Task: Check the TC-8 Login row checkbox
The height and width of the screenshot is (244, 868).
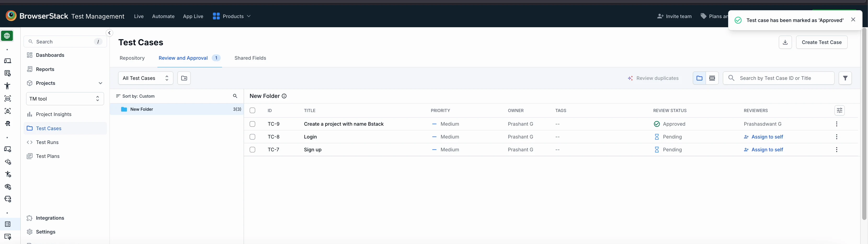Action: pos(252,137)
